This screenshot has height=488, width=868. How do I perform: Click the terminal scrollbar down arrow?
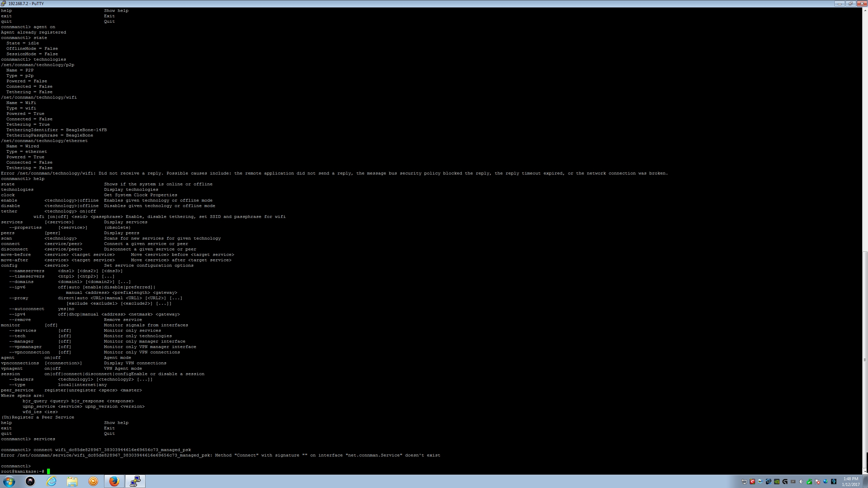(865, 471)
